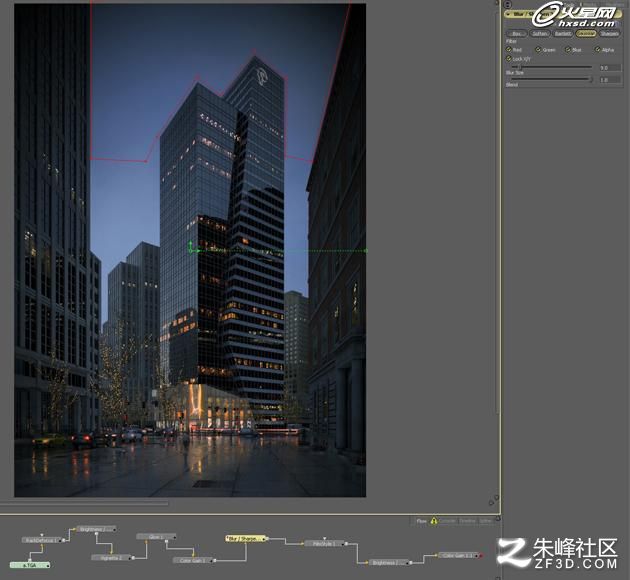Toggle the Blue channel checkbox
The height and width of the screenshot is (580, 630).
tap(568, 49)
